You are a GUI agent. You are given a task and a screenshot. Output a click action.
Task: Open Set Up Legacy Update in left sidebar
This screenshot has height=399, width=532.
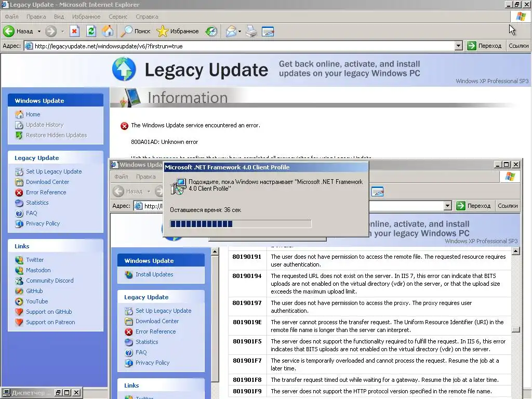click(54, 171)
